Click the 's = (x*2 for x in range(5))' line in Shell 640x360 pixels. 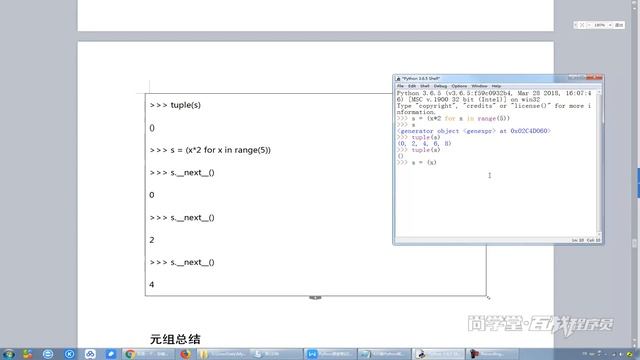[x=453, y=118]
